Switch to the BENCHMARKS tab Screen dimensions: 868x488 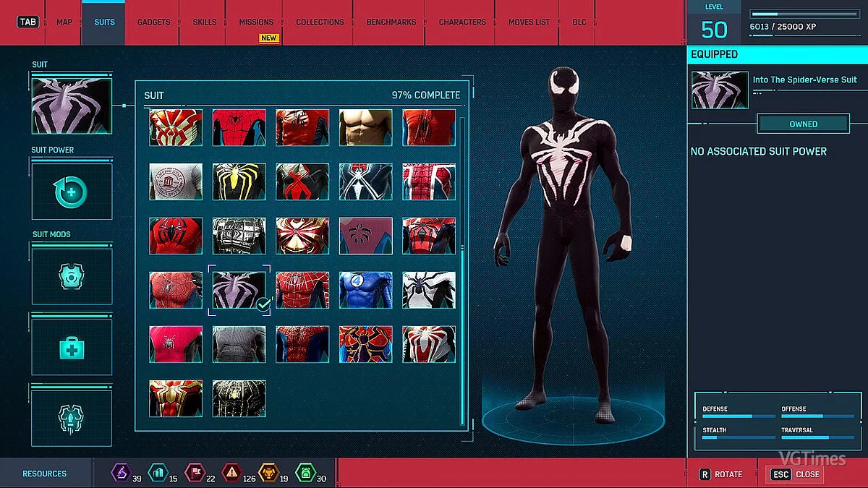click(391, 22)
